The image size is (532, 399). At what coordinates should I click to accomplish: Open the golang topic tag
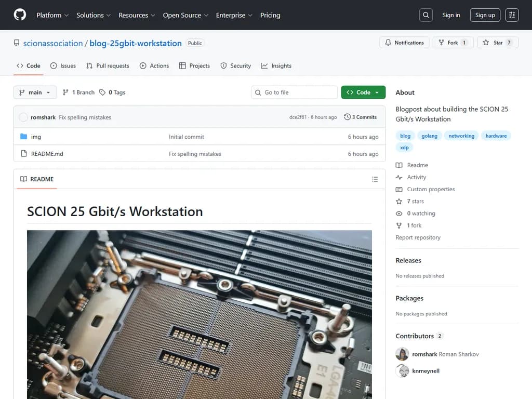(x=430, y=136)
